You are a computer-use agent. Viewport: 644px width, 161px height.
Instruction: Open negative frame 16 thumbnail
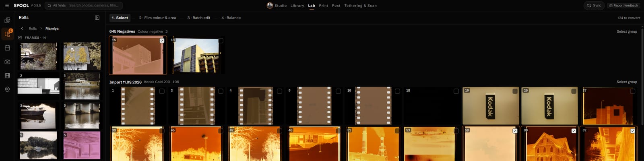point(138,56)
